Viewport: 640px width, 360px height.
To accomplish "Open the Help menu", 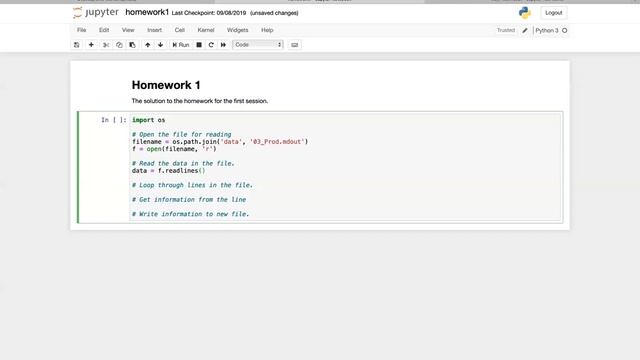I will (267, 30).
